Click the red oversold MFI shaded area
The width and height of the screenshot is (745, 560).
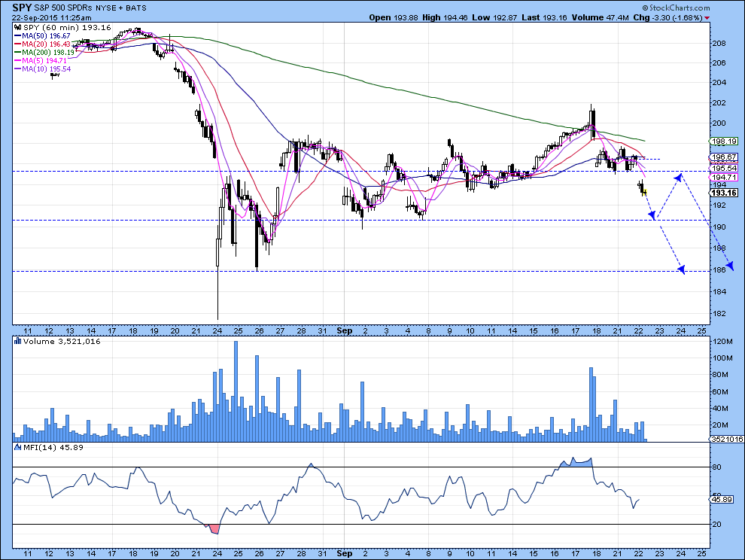click(x=214, y=528)
